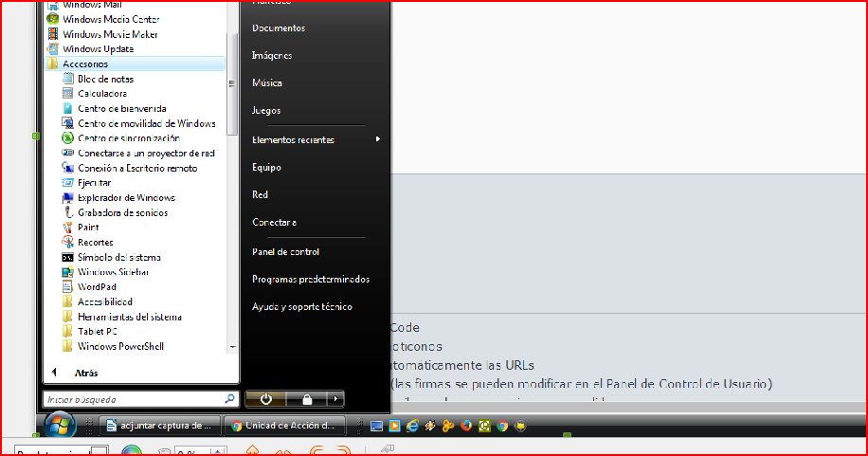Lock the computer with the padlock button
Image resolution: width=868 pixels, height=456 pixels.
pos(307,399)
